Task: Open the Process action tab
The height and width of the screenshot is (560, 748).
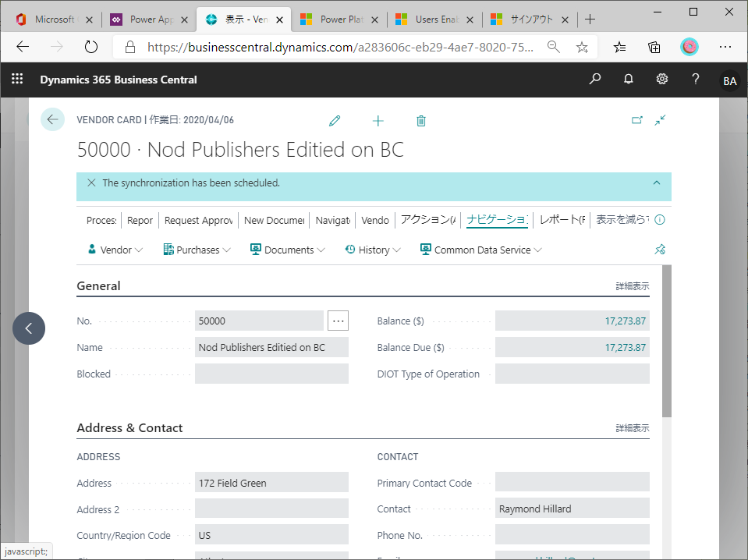Action: [101, 221]
